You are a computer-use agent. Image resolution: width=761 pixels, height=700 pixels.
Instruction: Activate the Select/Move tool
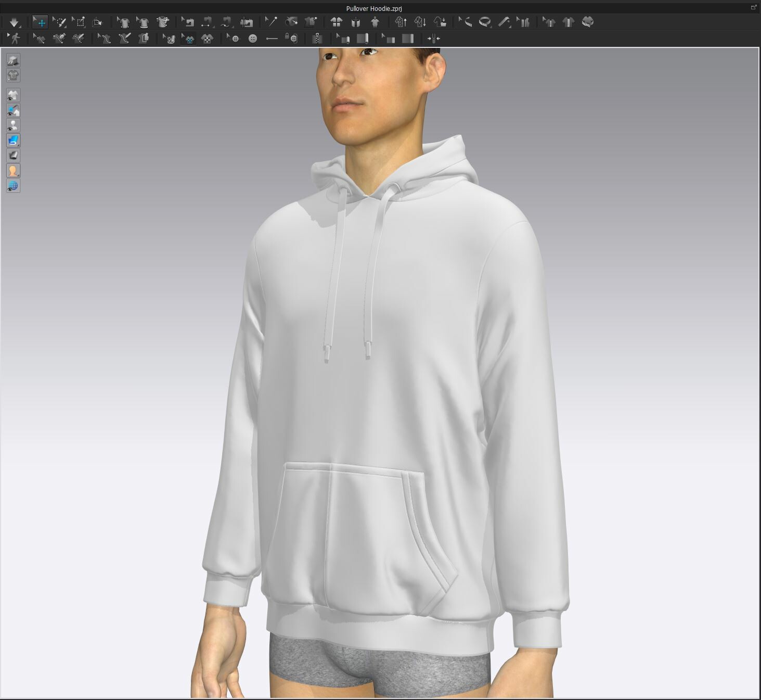click(39, 22)
